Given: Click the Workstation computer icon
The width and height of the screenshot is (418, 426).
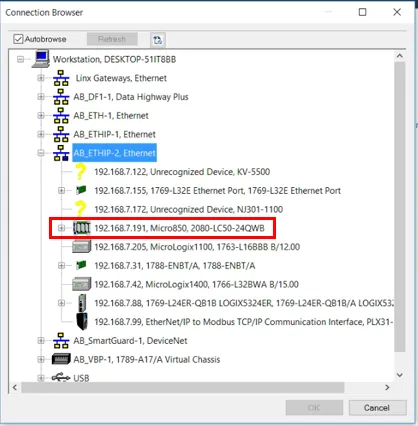Looking at the screenshot, I should 41,59.
